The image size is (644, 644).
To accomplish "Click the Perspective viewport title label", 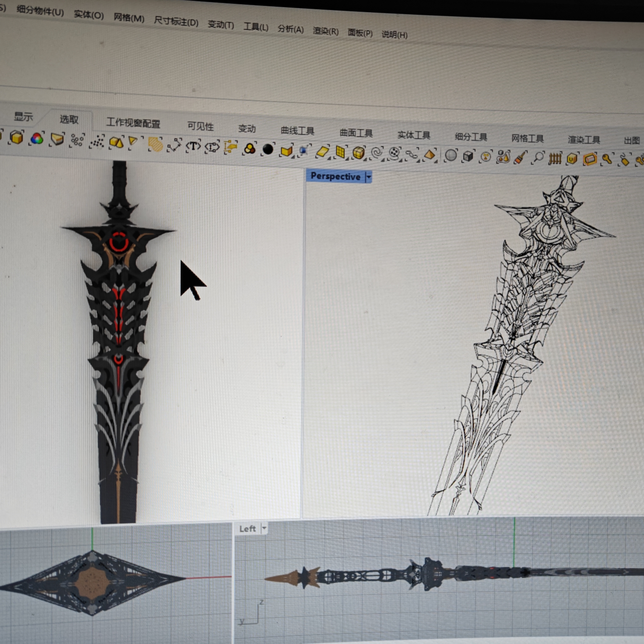I will point(335,176).
